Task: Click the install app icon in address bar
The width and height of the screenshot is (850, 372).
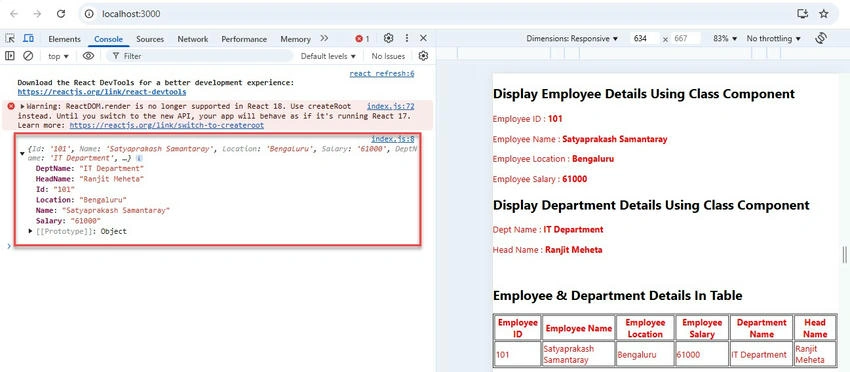Action: [802, 14]
